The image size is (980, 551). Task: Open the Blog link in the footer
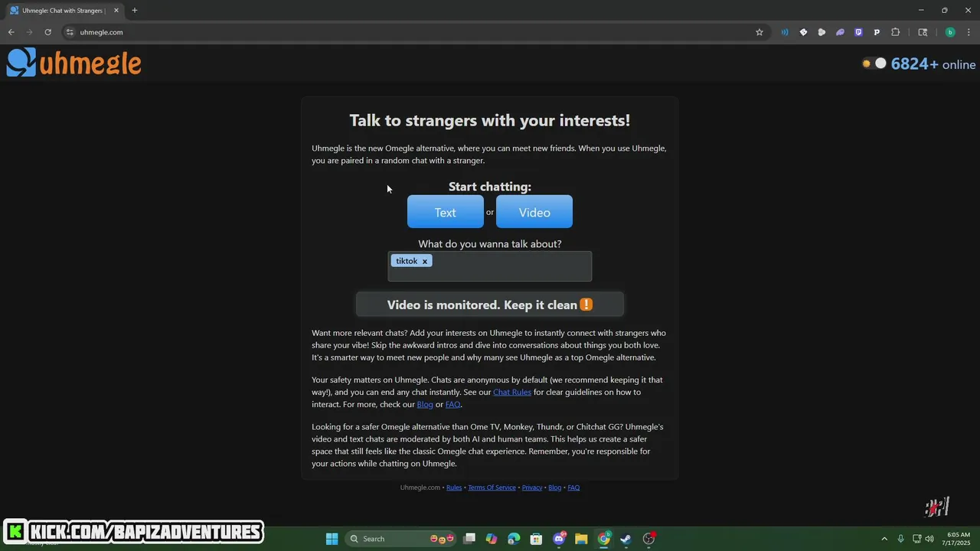pos(555,487)
